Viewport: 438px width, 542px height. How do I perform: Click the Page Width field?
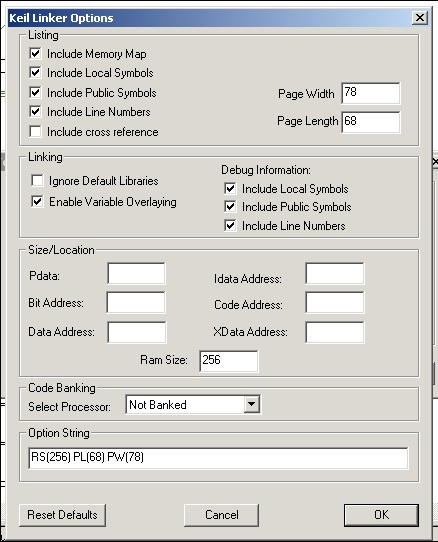tap(371, 93)
